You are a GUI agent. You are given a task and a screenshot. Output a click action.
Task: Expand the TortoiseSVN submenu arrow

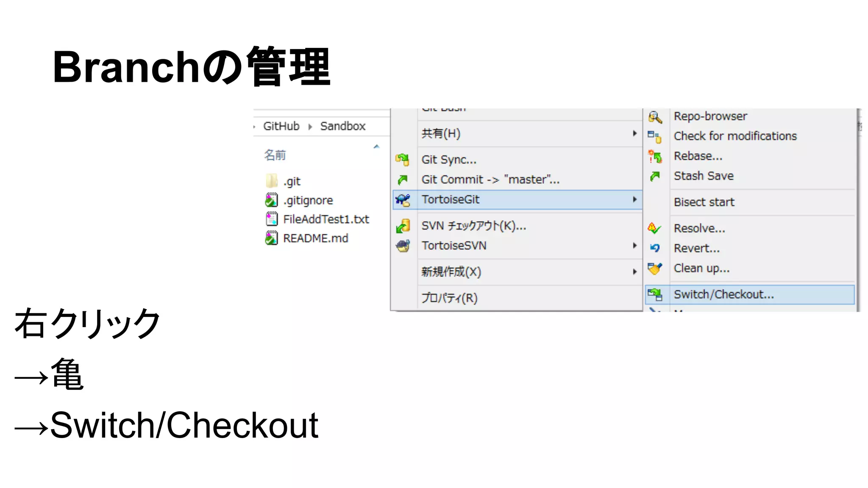[634, 246]
